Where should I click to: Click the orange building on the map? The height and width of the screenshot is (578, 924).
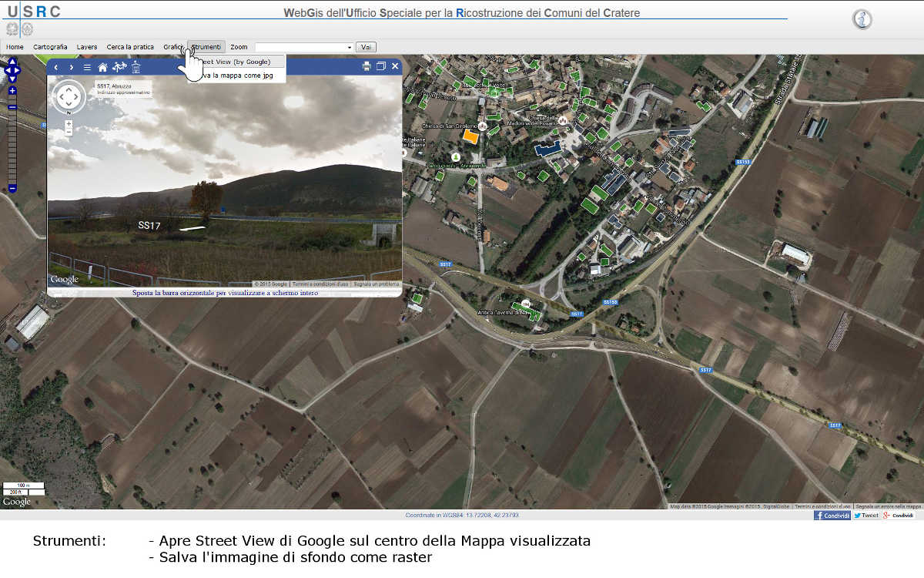[470, 136]
